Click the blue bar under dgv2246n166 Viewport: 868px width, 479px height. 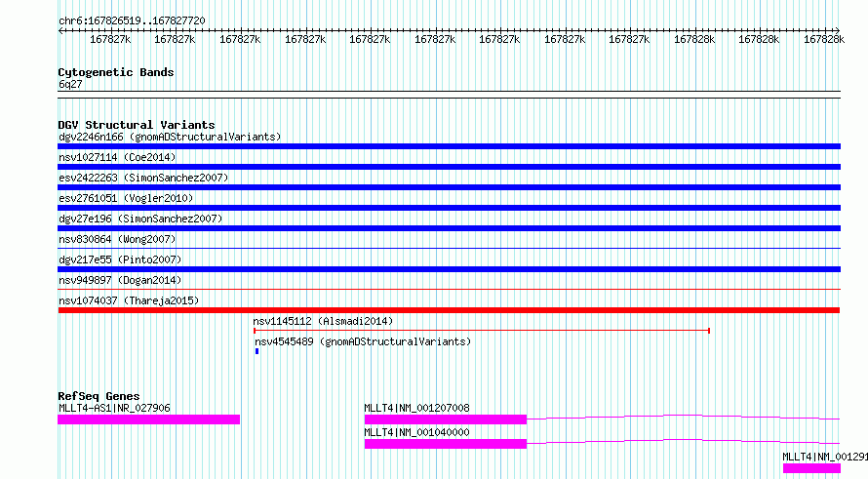[449, 146]
